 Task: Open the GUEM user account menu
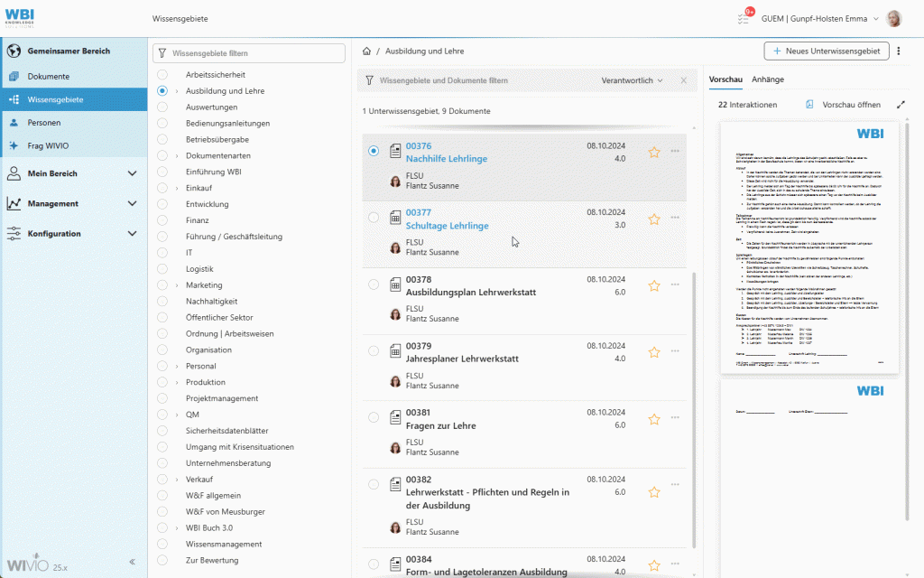(815, 18)
